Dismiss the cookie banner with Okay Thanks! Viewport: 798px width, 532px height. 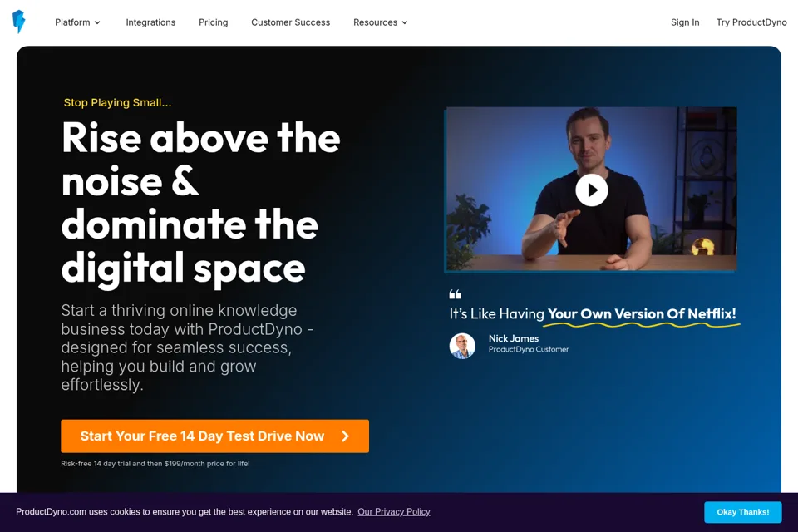coord(742,512)
